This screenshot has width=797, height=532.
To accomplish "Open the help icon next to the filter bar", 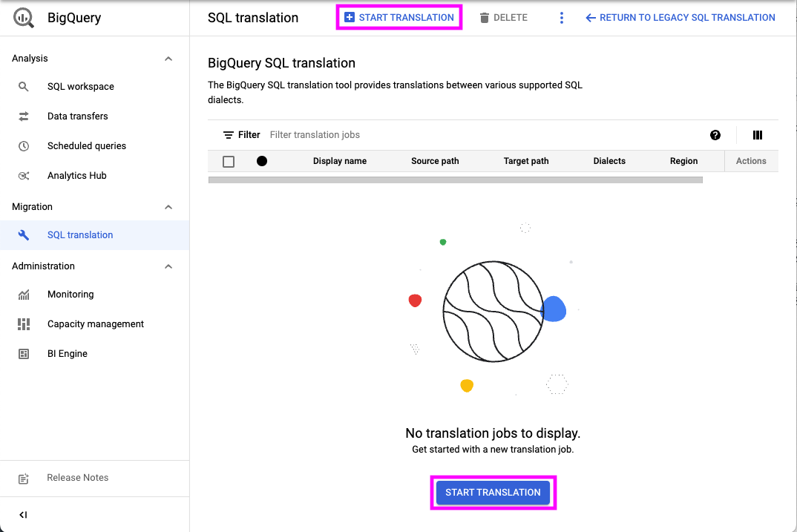I will tap(715, 135).
